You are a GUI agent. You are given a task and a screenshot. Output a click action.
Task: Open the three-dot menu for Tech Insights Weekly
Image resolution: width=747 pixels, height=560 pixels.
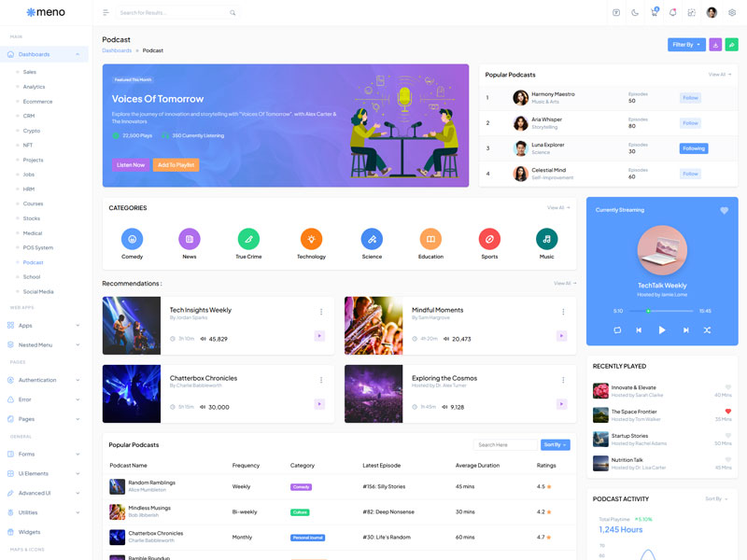(321, 312)
